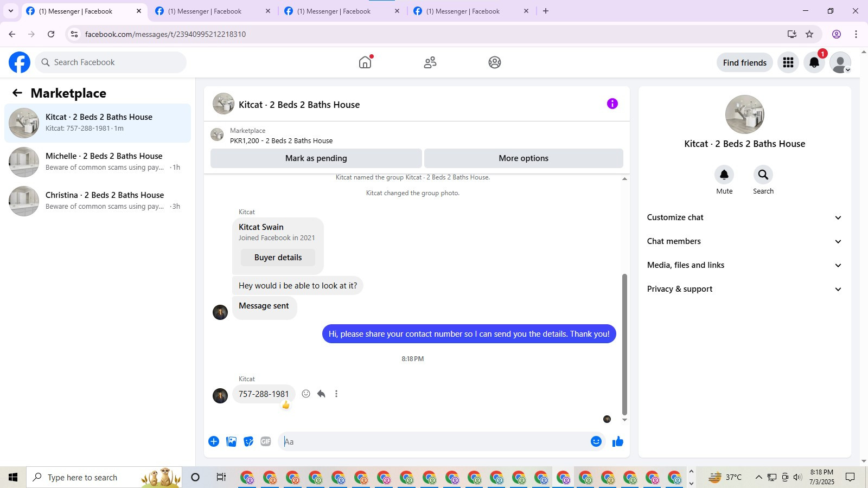Switch to the second Messenger browser tab
The height and width of the screenshot is (488, 868).
[213, 11]
